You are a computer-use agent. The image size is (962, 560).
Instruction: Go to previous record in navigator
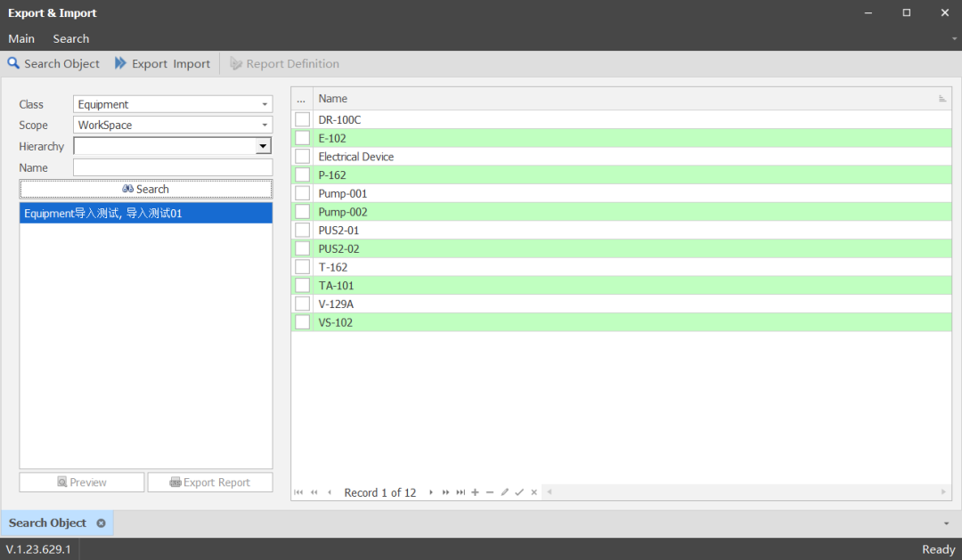(x=330, y=492)
